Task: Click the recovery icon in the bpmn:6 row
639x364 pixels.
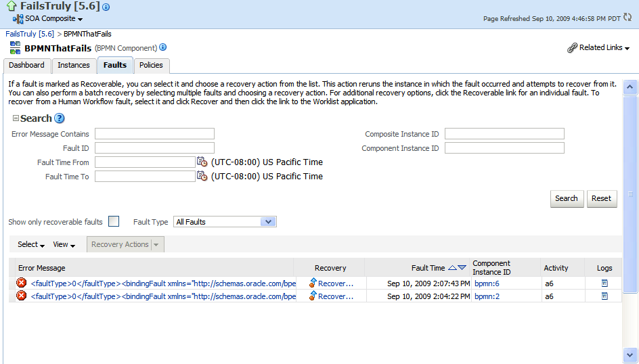Action: coord(313,283)
